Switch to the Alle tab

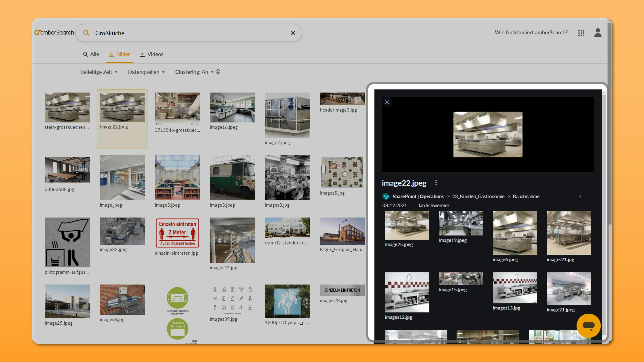tap(91, 54)
